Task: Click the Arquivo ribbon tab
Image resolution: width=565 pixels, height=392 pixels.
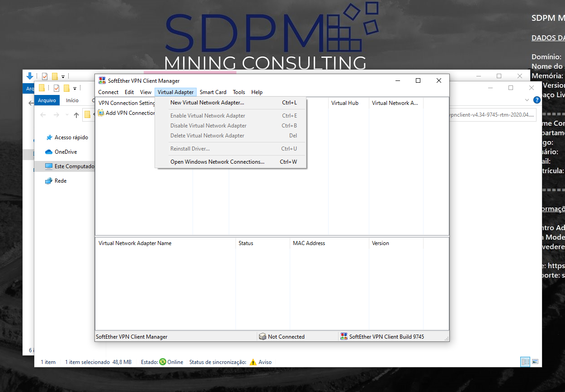Action: pos(47,100)
